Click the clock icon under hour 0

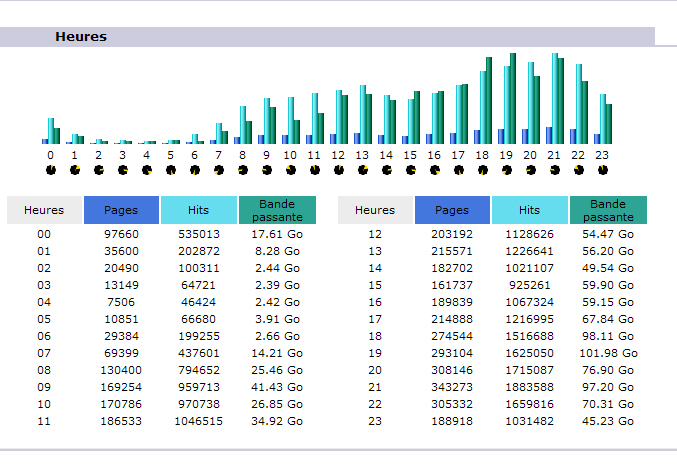tap(50, 170)
